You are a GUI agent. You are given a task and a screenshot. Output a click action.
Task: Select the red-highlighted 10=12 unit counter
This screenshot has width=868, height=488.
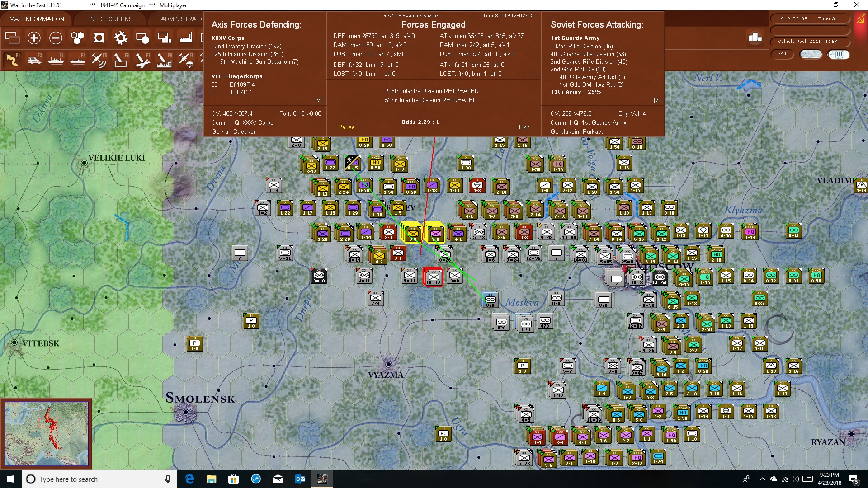click(x=434, y=277)
